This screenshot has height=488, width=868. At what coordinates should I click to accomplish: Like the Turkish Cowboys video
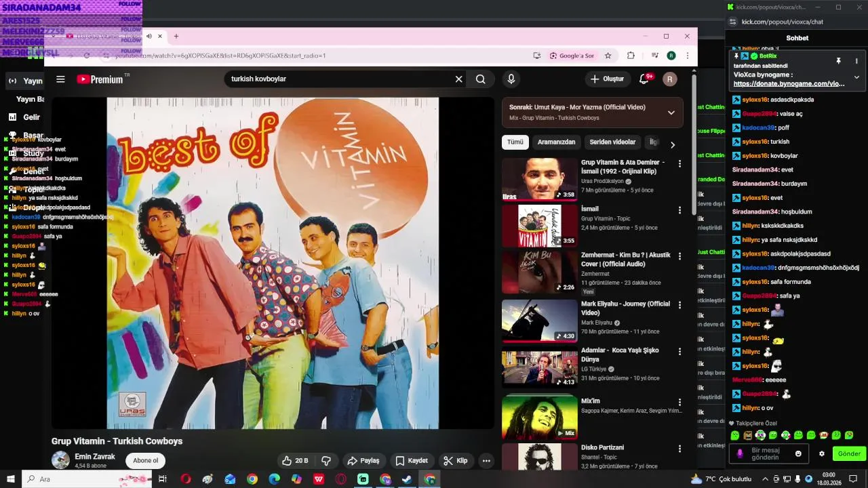point(295,461)
